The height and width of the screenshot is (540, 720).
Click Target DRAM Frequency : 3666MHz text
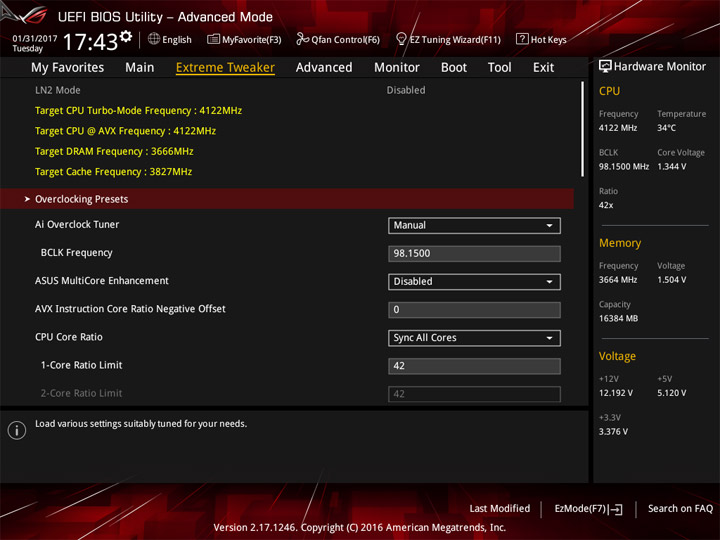(114, 151)
